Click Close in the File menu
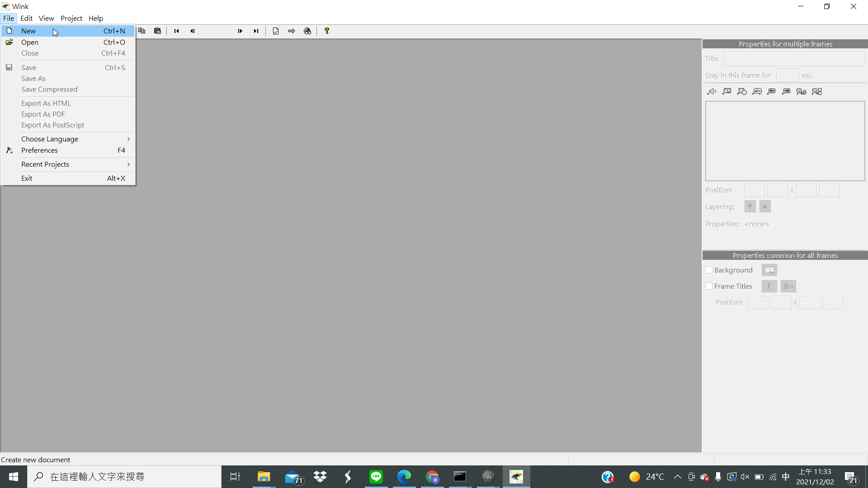This screenshot has width=868, height=488. click(68, 53)
